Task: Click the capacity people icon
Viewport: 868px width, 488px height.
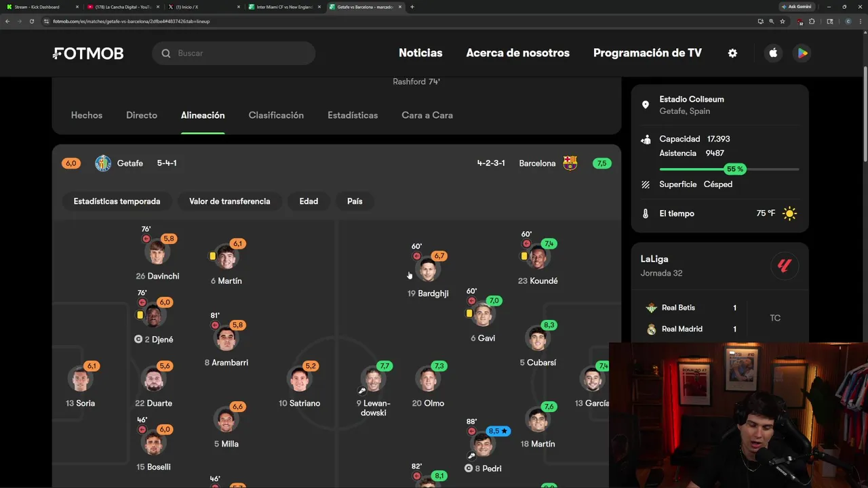Action: click(x=646, y=139)
